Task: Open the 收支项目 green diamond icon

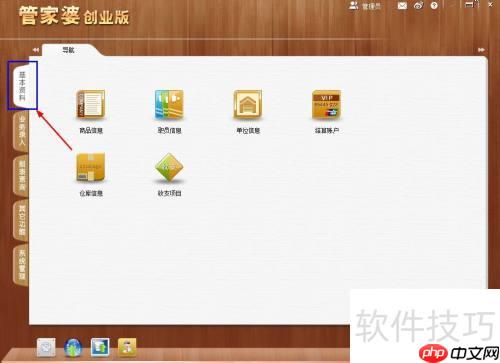Action: point(169,167)
